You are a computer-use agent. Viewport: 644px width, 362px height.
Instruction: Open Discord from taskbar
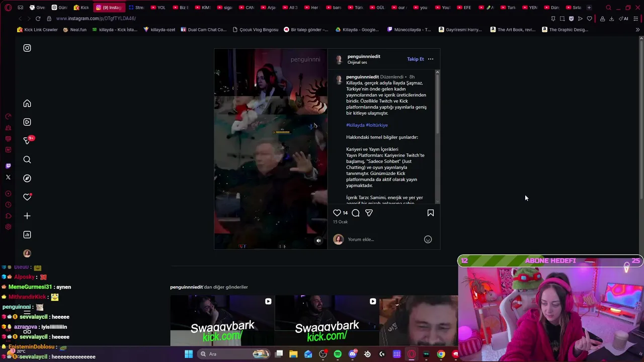pyautogui.click(x=353, y=354)
